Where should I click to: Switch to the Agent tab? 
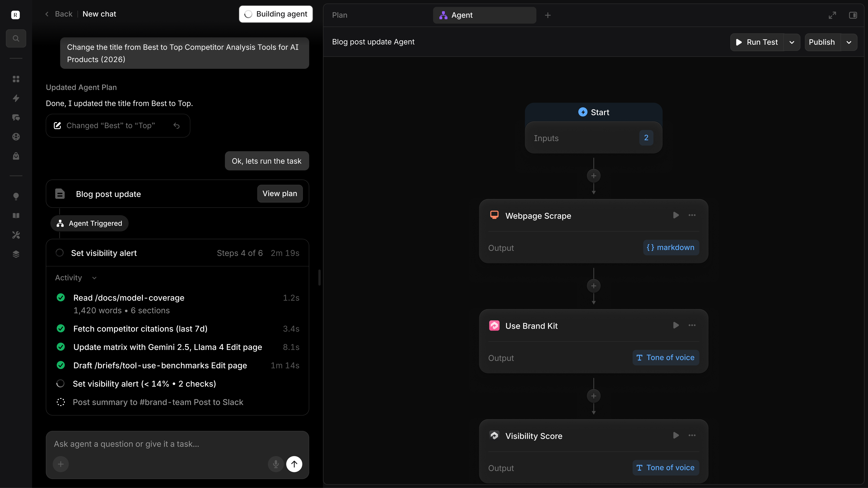[485, 15]
